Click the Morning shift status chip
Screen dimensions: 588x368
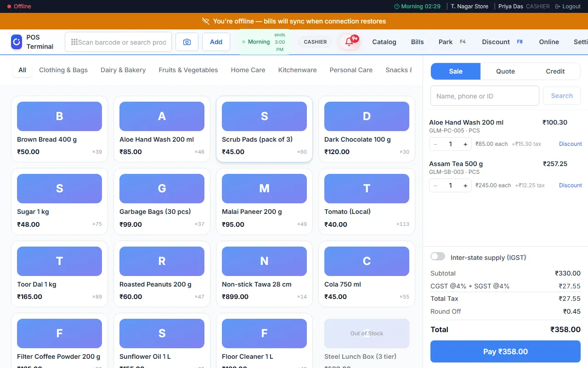(264, 42)
